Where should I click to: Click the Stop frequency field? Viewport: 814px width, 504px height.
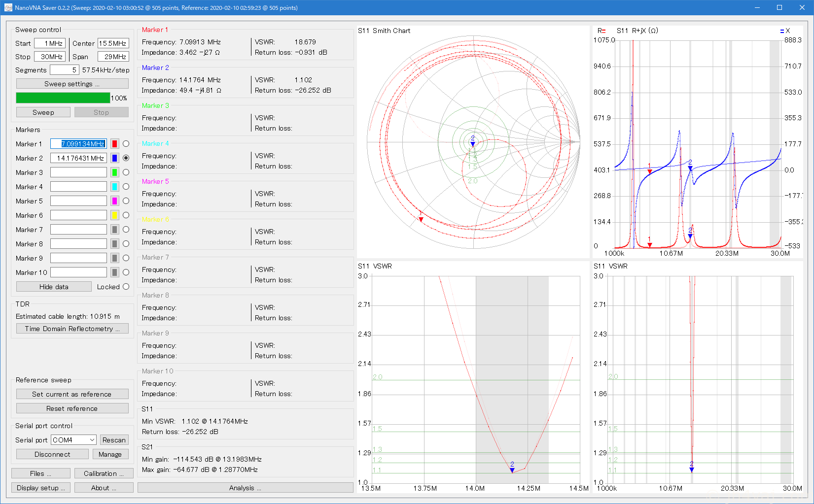tap(49, 57)
